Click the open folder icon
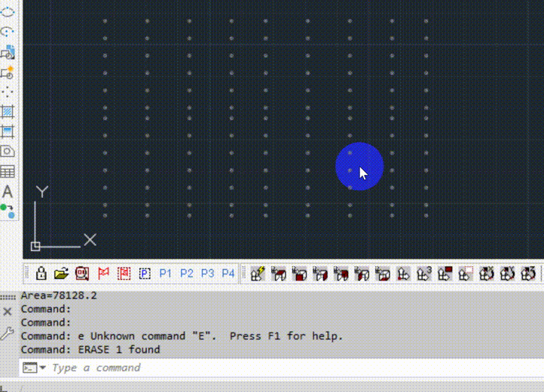544x392 pixels. (x=62, y=274)
